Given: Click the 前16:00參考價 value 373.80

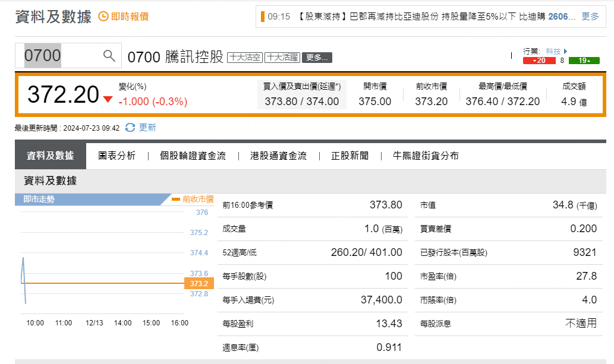Looking at the screenshot, I should point(386,205).
